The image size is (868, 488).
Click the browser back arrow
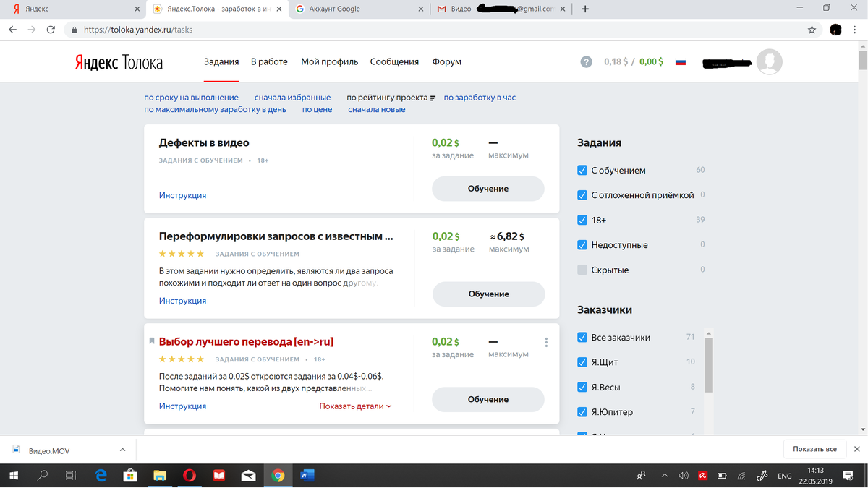click(12, 30)
